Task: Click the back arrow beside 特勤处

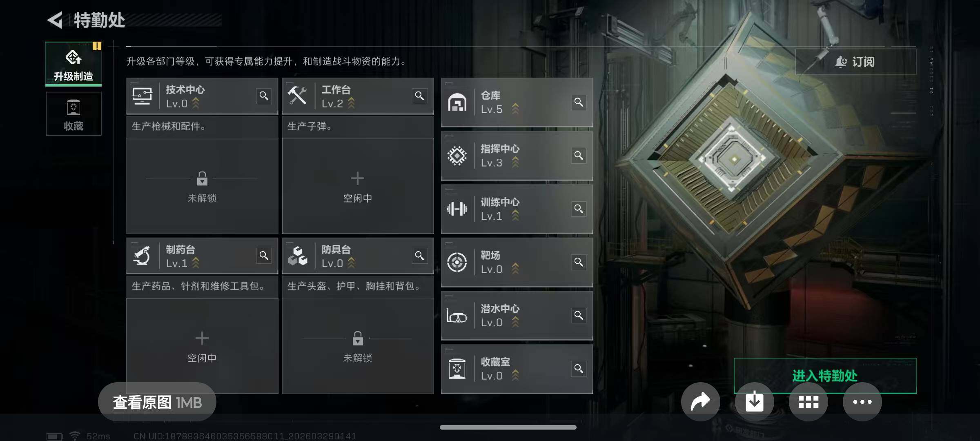Action: [55, 20]
